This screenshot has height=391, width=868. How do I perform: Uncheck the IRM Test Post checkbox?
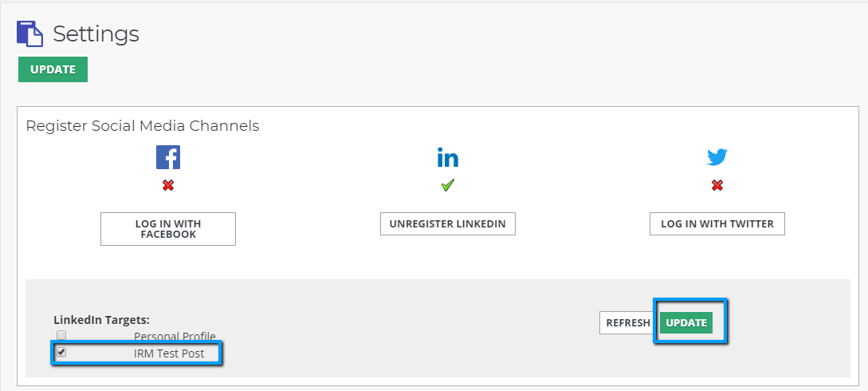pyautogui.click(x=61, y=352)
